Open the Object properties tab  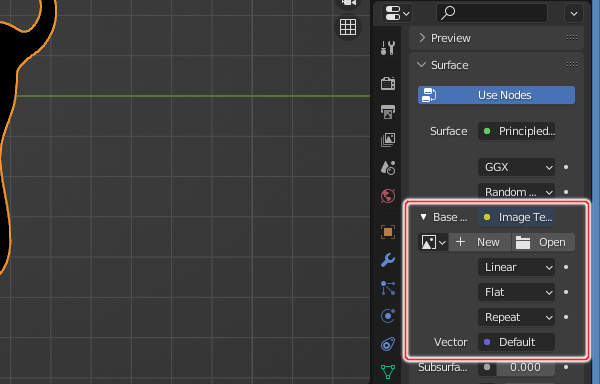388,232
